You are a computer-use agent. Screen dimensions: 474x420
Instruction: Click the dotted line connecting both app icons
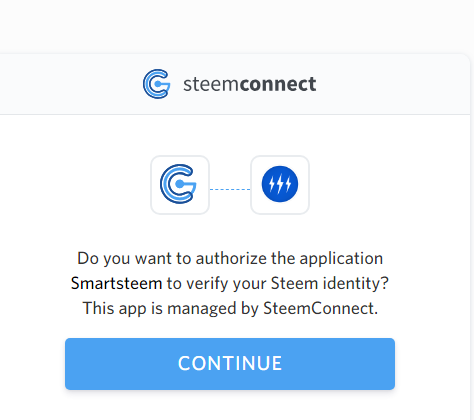click(230, 189)
